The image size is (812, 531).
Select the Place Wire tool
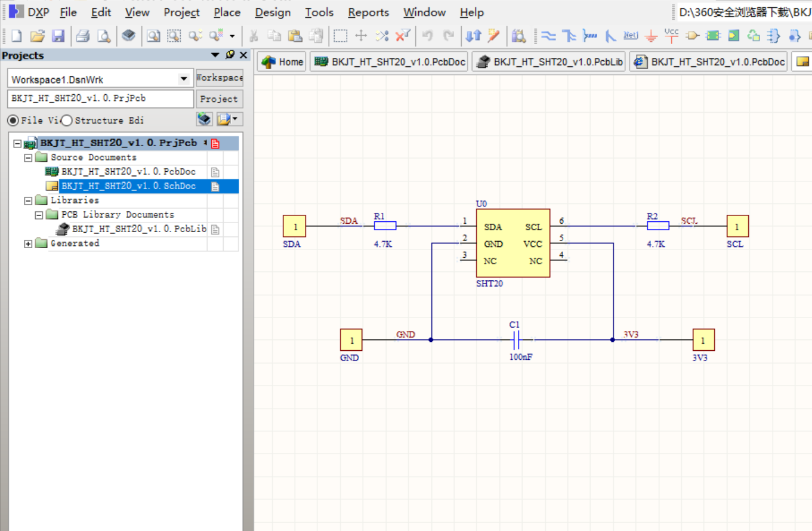[x=548, y=36]
